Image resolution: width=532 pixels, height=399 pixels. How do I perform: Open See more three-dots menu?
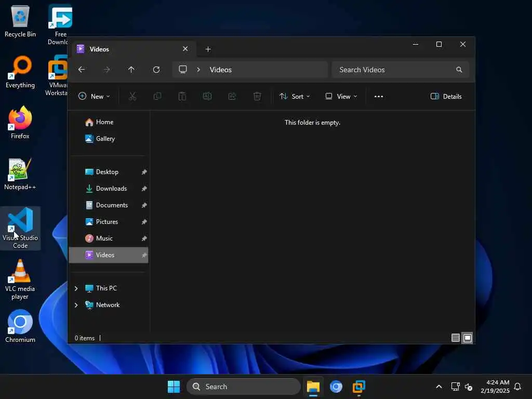pyautogui.click(x=379, y=97)
